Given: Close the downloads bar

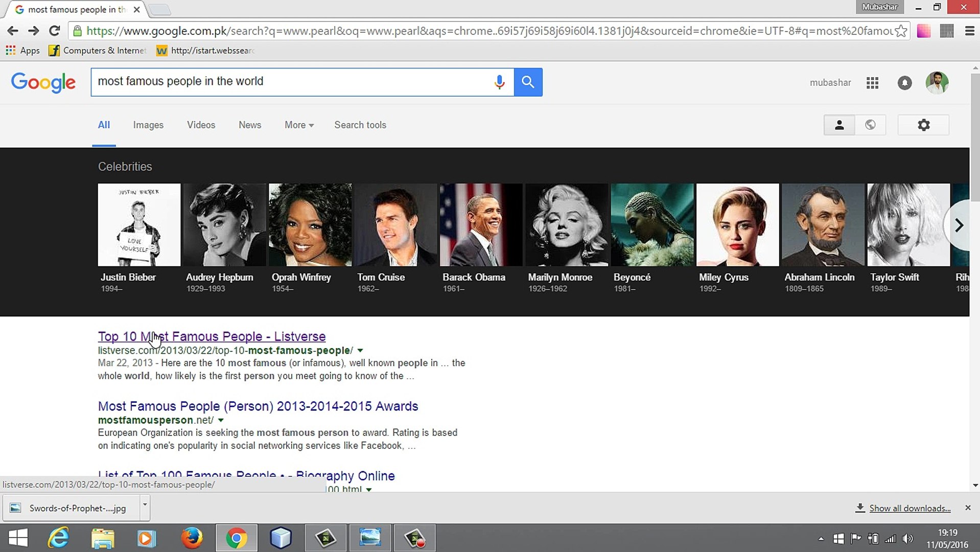Looking at the screenshot, I should pos(967,508).
